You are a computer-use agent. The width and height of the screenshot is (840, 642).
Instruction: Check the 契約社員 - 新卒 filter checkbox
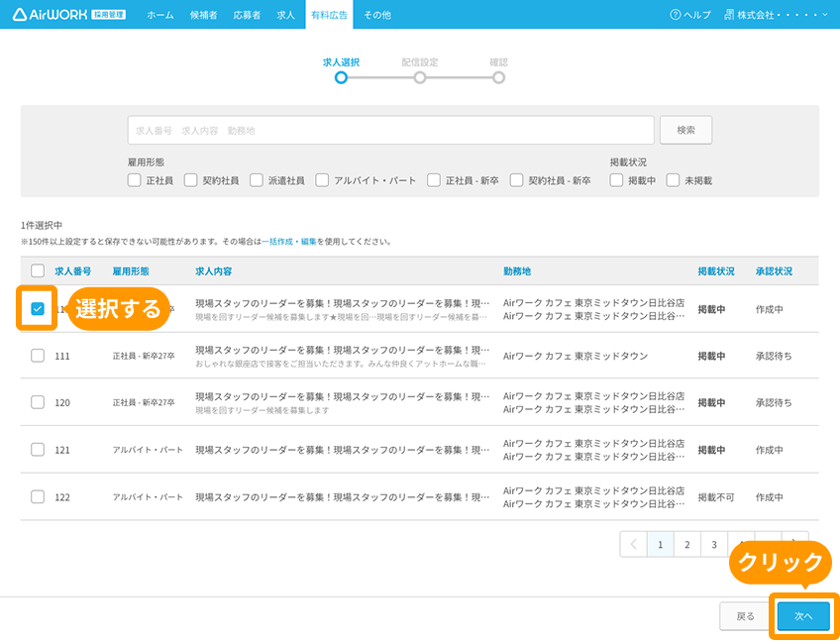[516, 180]
